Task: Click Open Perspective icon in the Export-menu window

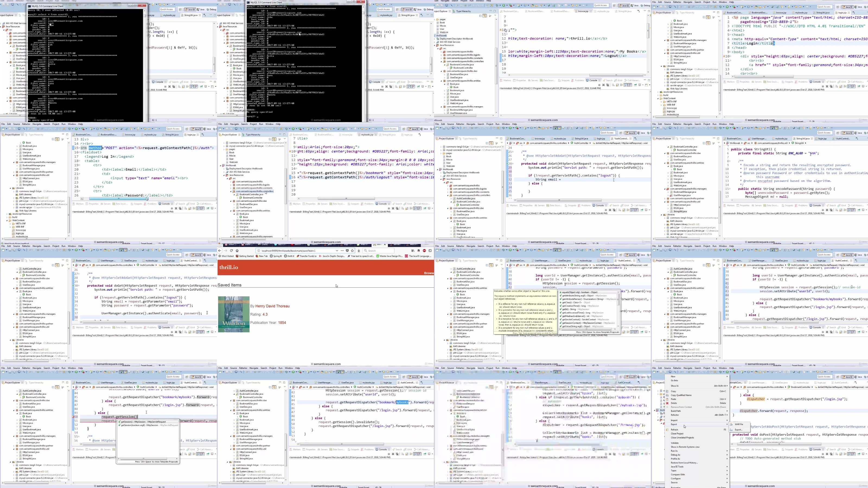Action: coord(838,377)
